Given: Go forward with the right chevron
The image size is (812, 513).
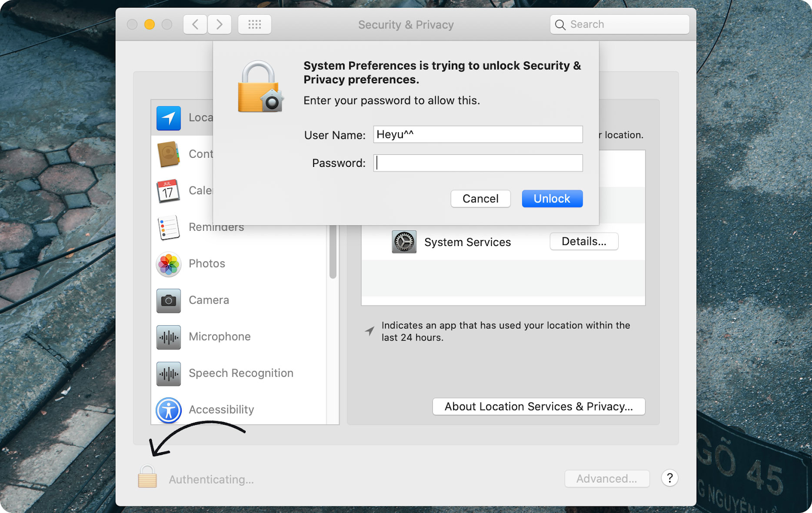Looking at the screenshot, I should coord(219,24).
